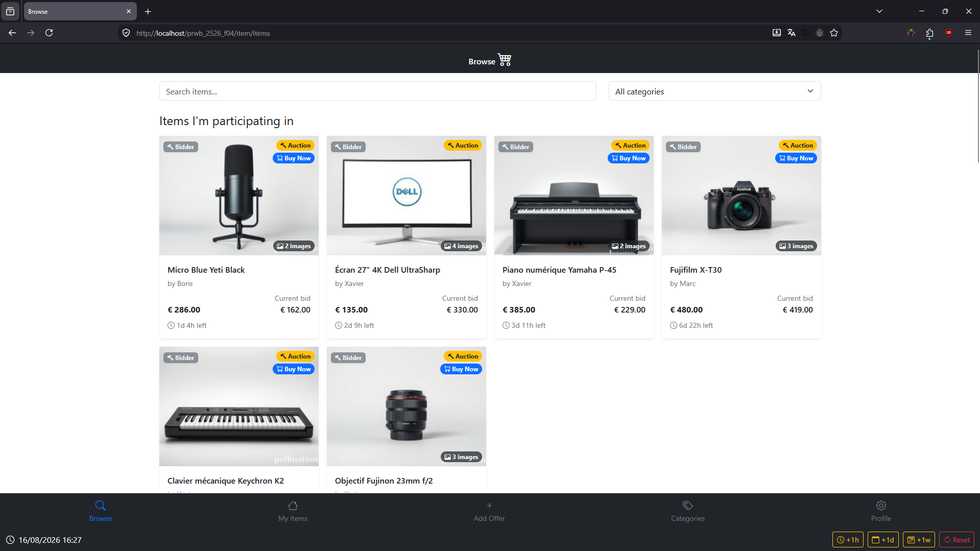Click the Auction badge on Blue Yeti
Image resolution: width=980 pixels, height=551 pixels.
coord(295,146)
